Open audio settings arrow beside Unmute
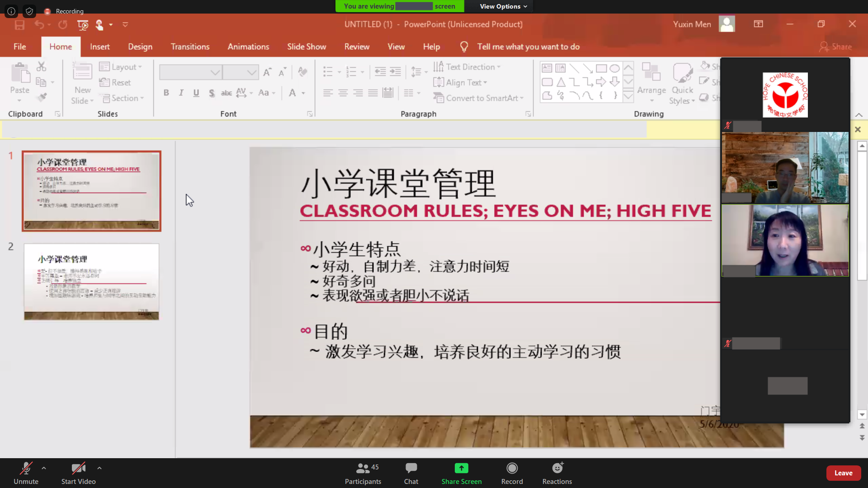This screenshot has height=488, width=868. [x=44, y=468]
